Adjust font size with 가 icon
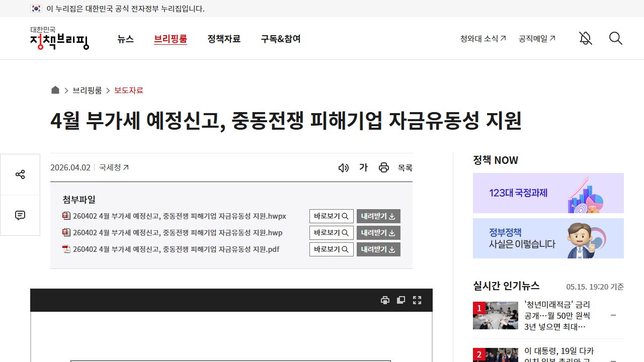 (363, 167)
